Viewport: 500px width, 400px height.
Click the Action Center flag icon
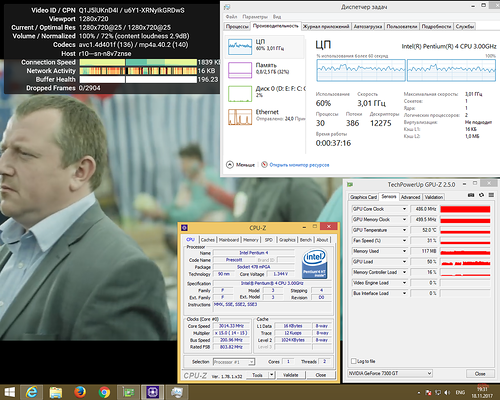tap(429, 392)
